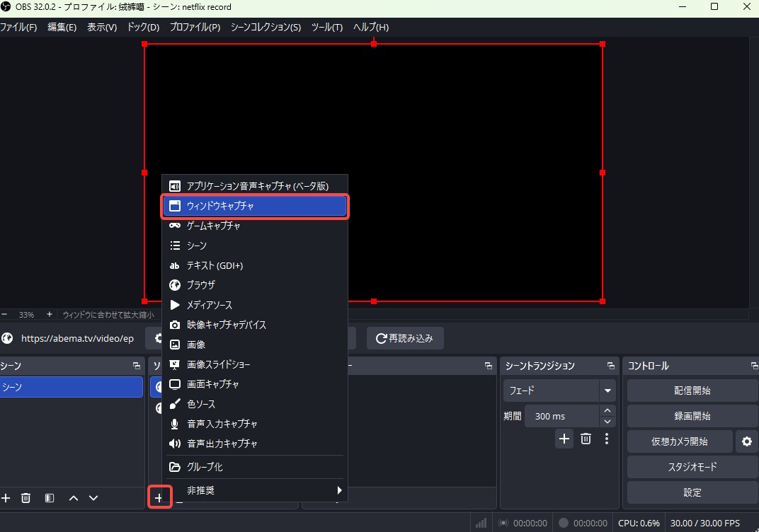
Task: Click the network stats icon in the status bar
Action: (x=480, y=523)
